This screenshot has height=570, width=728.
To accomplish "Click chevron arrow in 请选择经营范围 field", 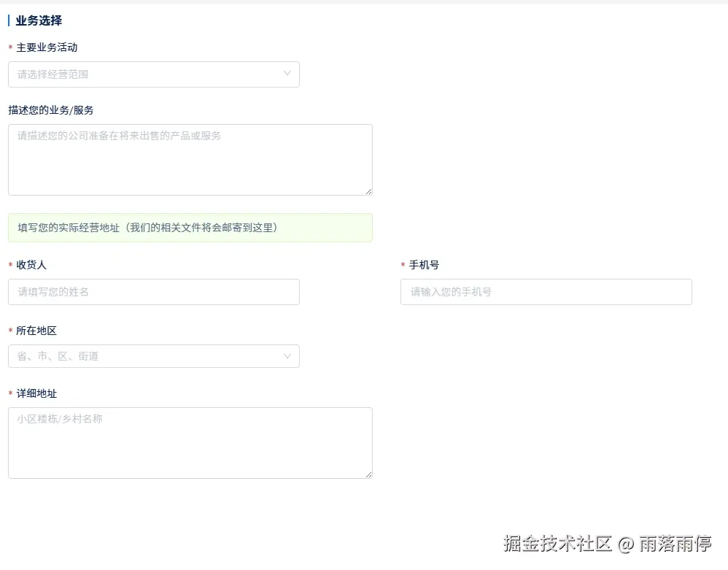I will tap(287, 74).
